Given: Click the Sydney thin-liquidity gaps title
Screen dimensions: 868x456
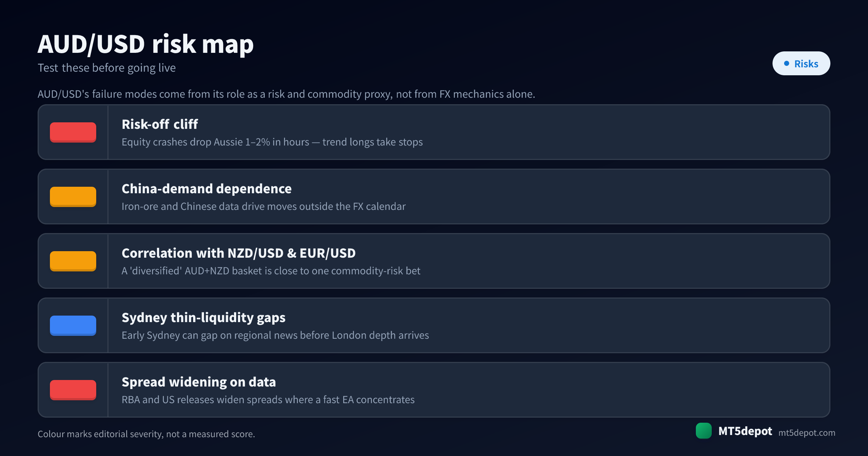Looking at the screenshot, I should 204,318.
